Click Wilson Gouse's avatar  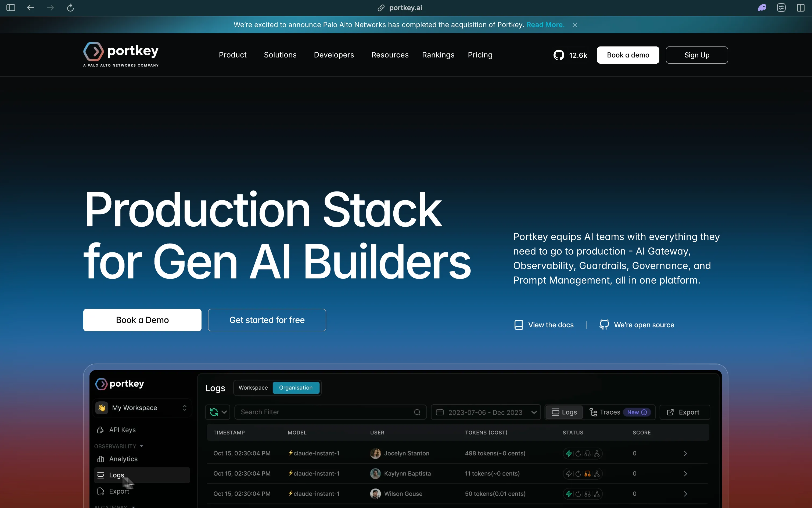375,494
